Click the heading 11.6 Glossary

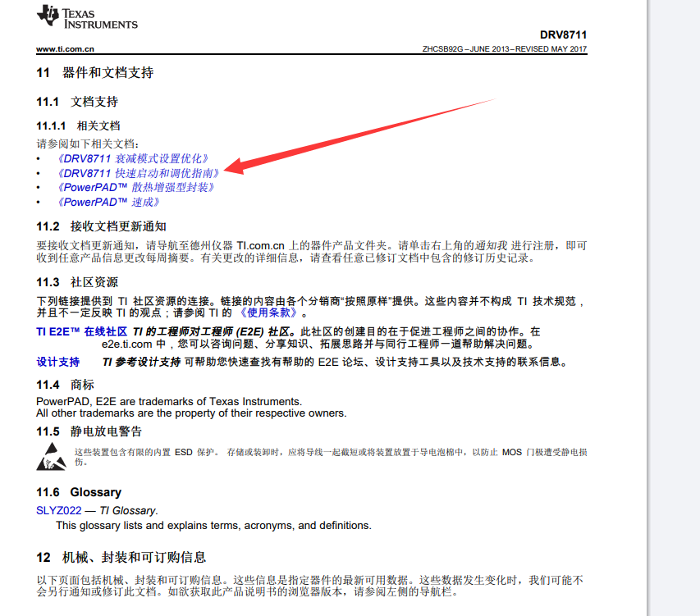click(x=79, y=492)
